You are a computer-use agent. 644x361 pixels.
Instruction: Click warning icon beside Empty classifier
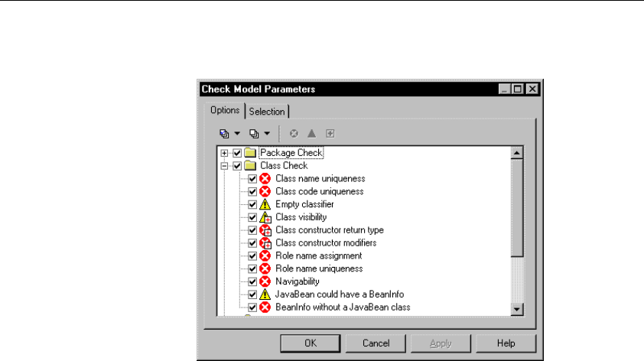(265, 204)
